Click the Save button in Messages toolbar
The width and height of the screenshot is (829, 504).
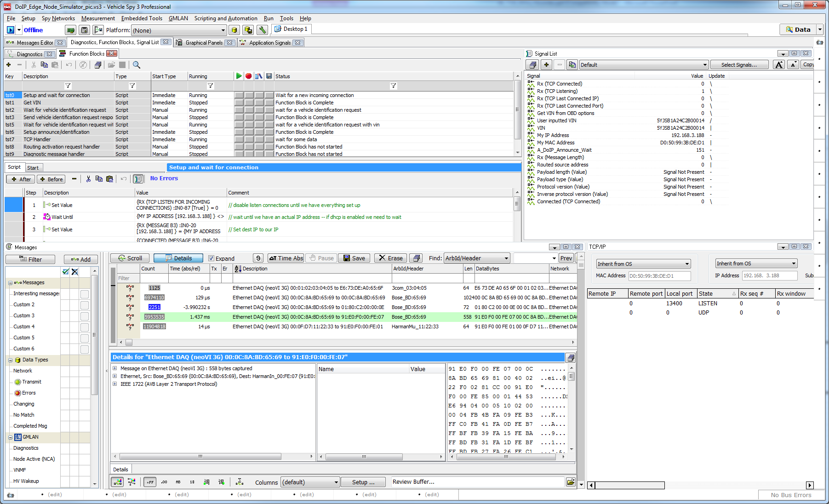(354, 258)
